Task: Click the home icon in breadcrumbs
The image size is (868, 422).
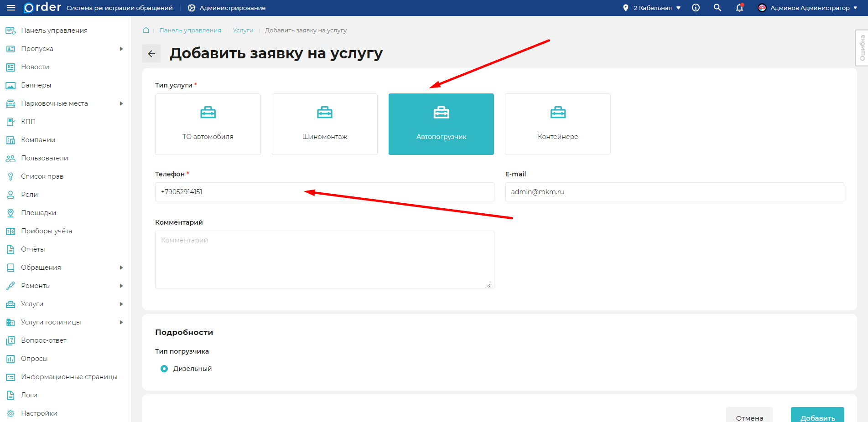Action: click(x=146, y=30)
